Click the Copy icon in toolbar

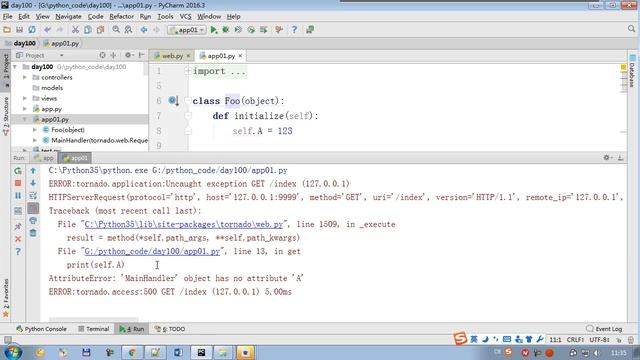point(88,30)
